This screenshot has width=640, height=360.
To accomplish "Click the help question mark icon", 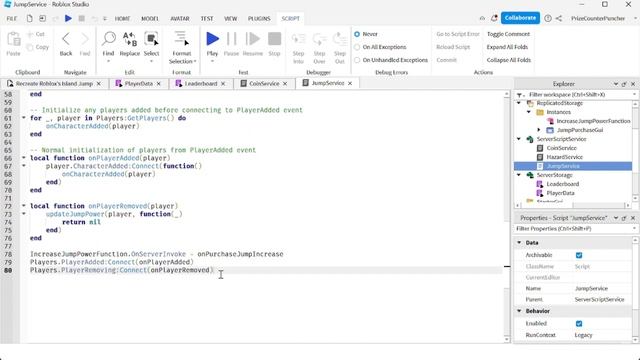I will [x=548, y=18].
